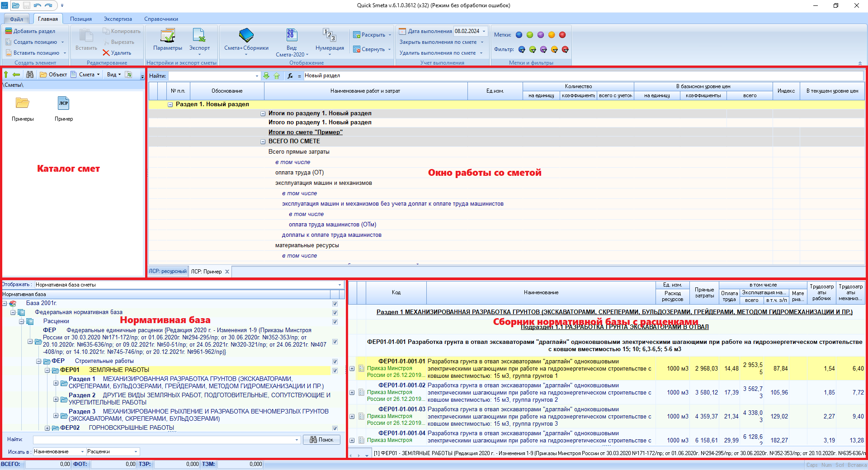Image resolution: width=868 pixels, height=470 pixels.
Task: Open Создать позицию dropdown arrow
Action: point(63,42)
